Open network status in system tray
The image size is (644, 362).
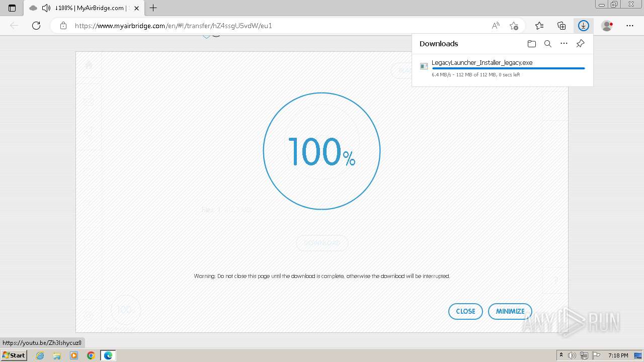click(x=585, y=355)
